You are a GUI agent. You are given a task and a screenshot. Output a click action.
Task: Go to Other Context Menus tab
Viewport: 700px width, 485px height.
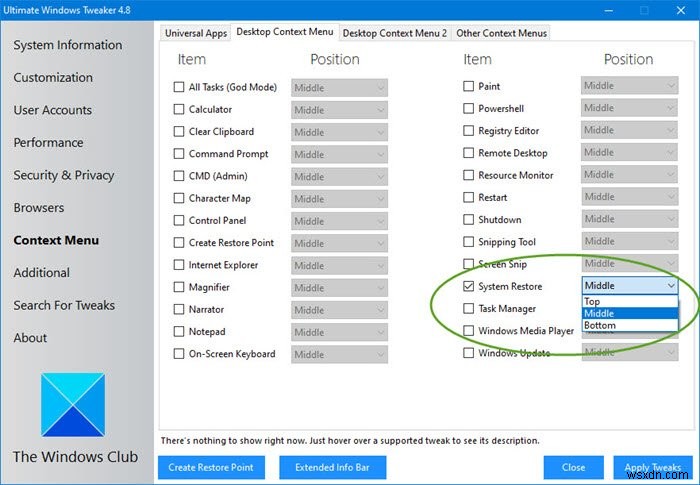(501, 33)
